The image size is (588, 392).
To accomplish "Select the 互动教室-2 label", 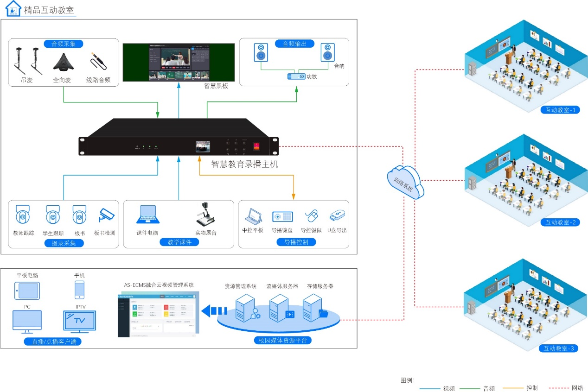I will tap(560, 222).
